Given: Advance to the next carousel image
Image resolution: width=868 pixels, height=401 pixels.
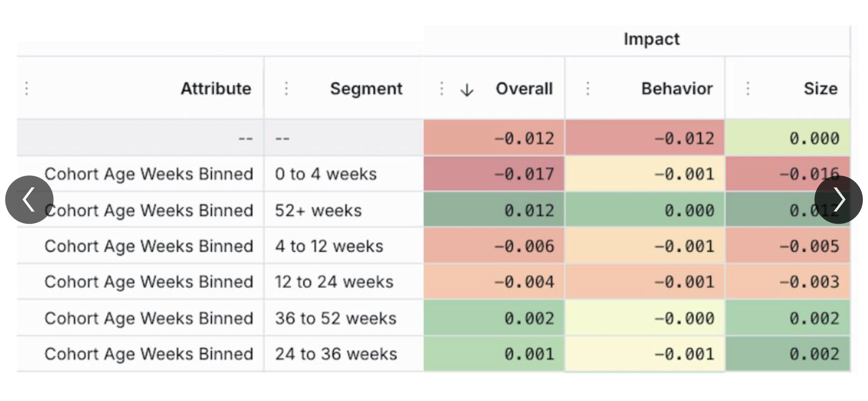Looking at the screenshot, I should coord(838,200).
